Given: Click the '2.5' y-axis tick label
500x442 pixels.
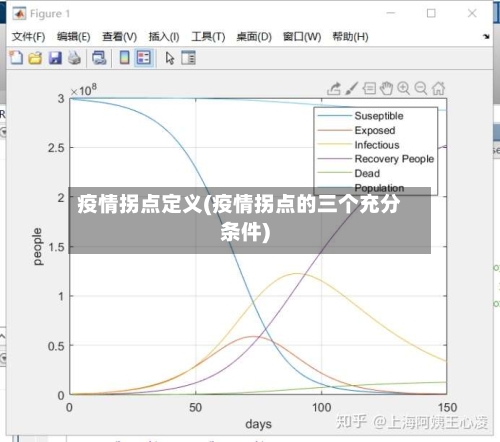Looking at the screenshot, I should coord(56,148).
